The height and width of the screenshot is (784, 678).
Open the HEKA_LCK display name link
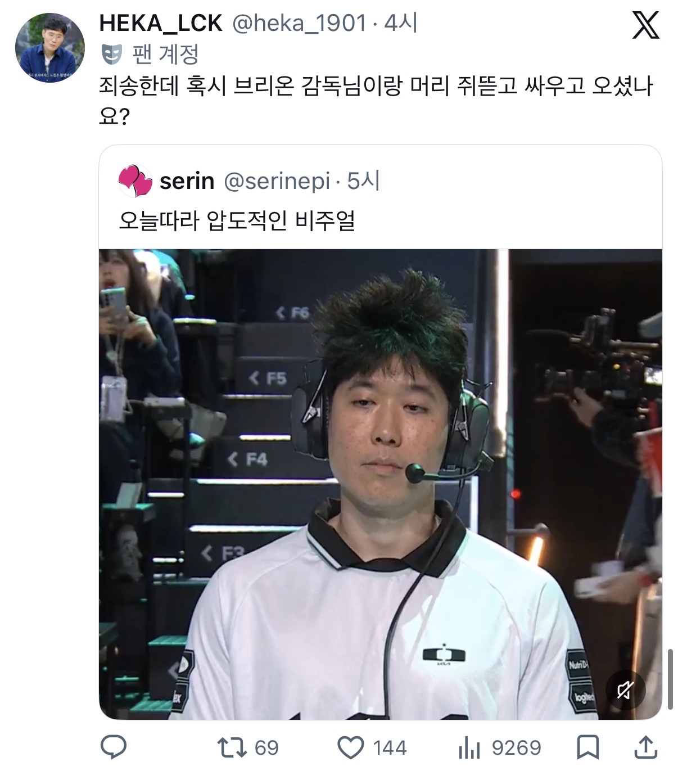point(161,24)
